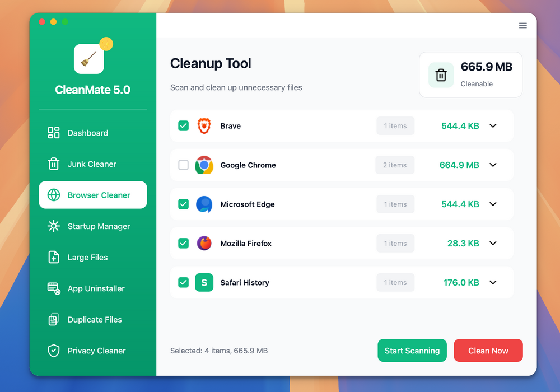Click the Microsoft Edge name label
Image resolution: width=560 pixels, height=392 pixels.
point(247,204)
